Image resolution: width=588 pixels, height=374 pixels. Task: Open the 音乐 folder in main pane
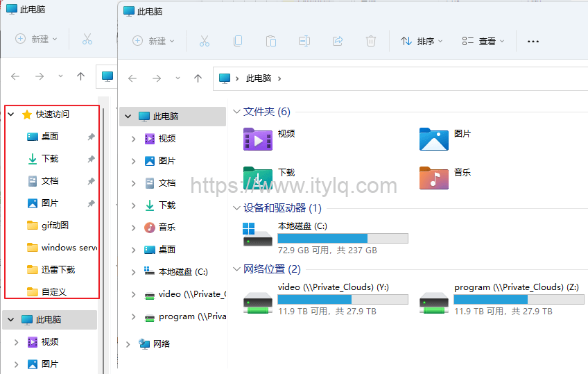point(434,178)
